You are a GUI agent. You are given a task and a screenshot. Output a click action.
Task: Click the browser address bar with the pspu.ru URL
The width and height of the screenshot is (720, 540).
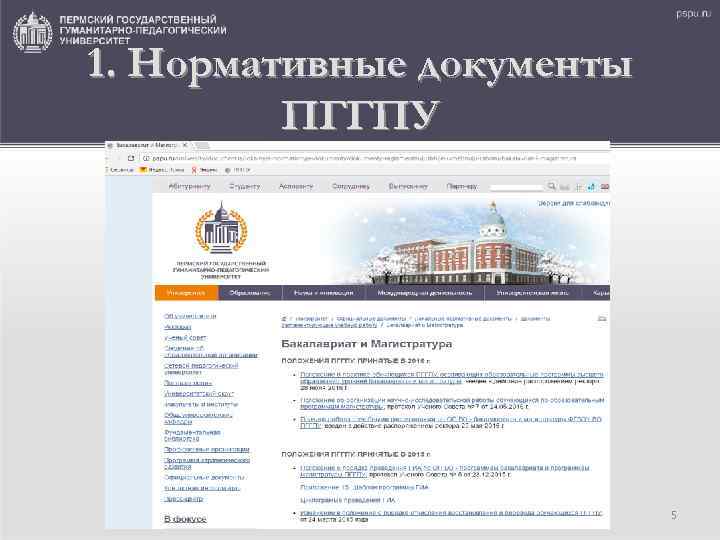point(363,158)
